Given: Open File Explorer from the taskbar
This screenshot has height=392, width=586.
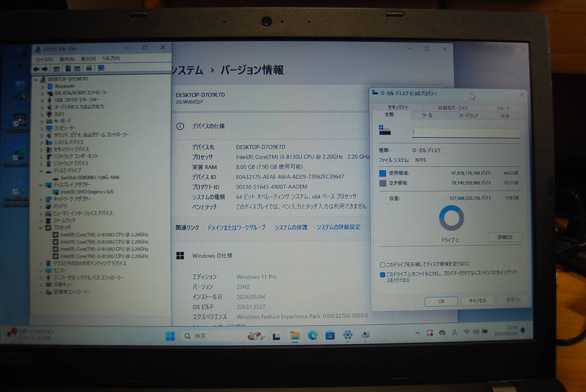Looking at the screenshot, I should pos(294,335).
